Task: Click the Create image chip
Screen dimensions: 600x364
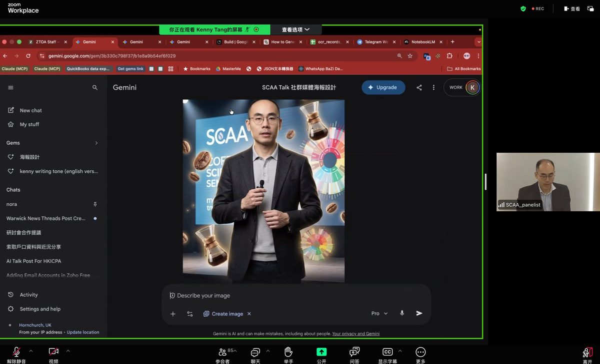Action: point(223,314)
